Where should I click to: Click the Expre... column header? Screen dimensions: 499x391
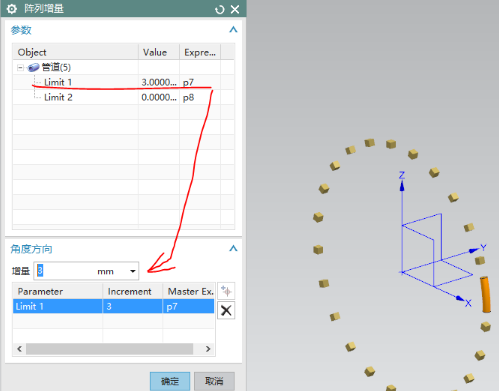point(200,52)
